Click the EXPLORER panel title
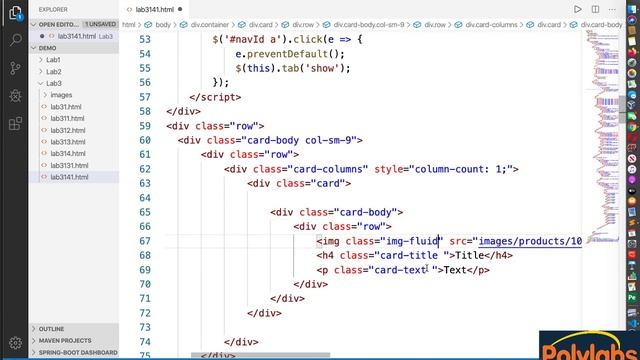This screenshot has width=640, height=360. pyautogui.click(x=53, y=9)
